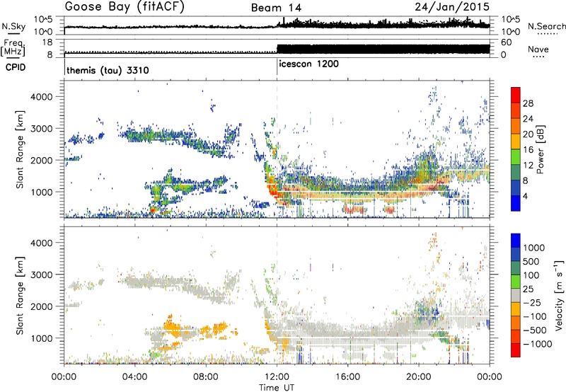Click the red top of power colorbar
This screenshot has width=566, height=392.
(516, 96)
